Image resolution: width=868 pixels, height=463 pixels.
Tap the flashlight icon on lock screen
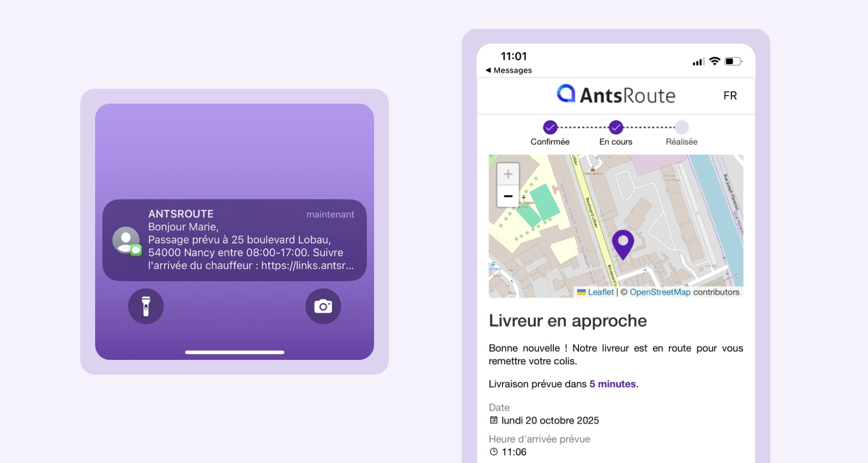tap(146, 306)
